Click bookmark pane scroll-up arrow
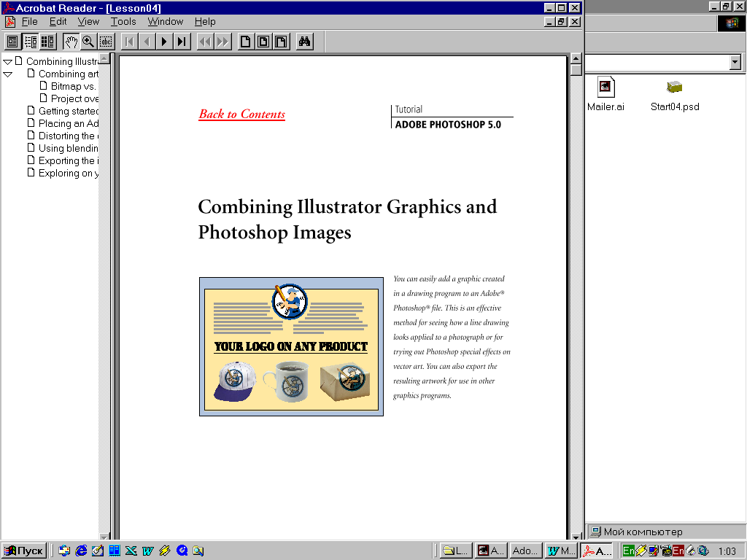The height and width of the screenshot is (560, 747). pyautogui.click(x=104, y=58)
